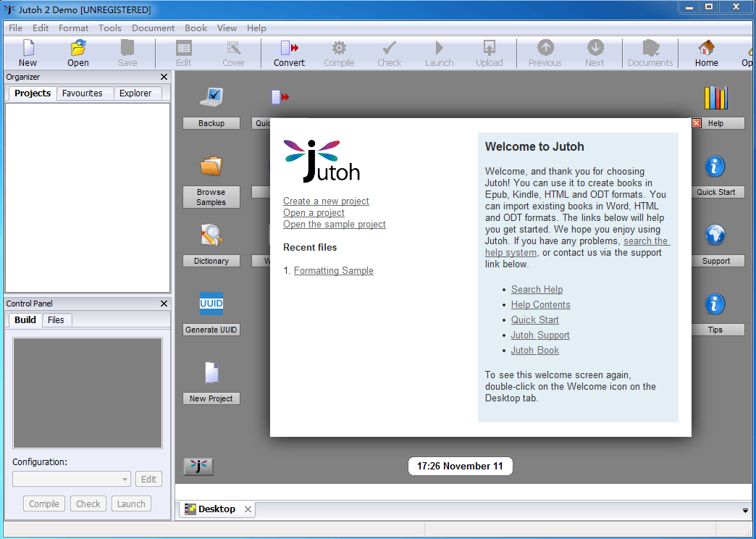Screen dimensions: 756x539
Task: Click the Convert toolbar icon
Action: 288,53
